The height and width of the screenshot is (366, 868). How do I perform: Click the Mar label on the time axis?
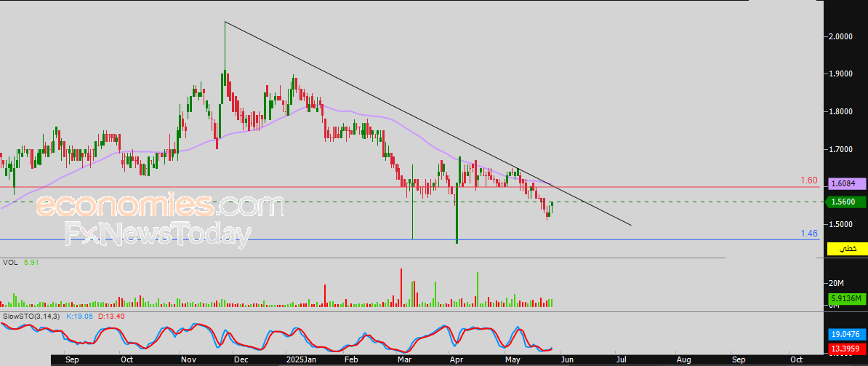tap(405, 360)
